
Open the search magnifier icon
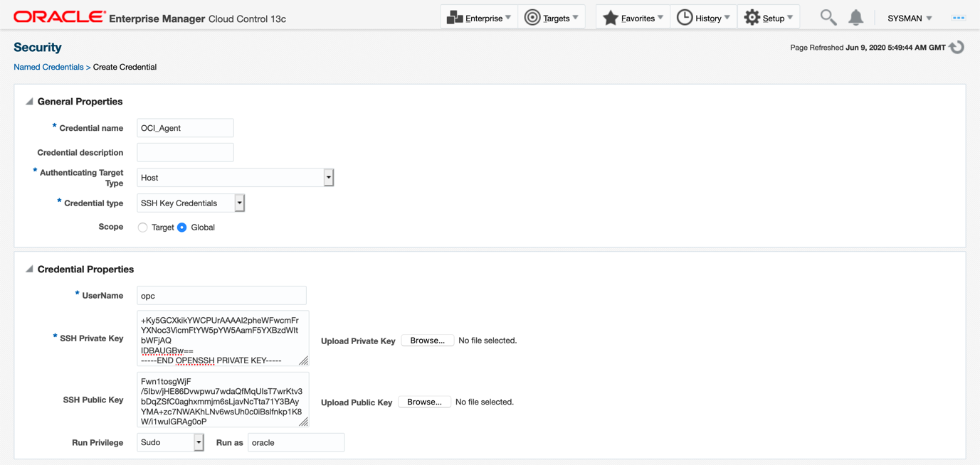pos(828,17)
